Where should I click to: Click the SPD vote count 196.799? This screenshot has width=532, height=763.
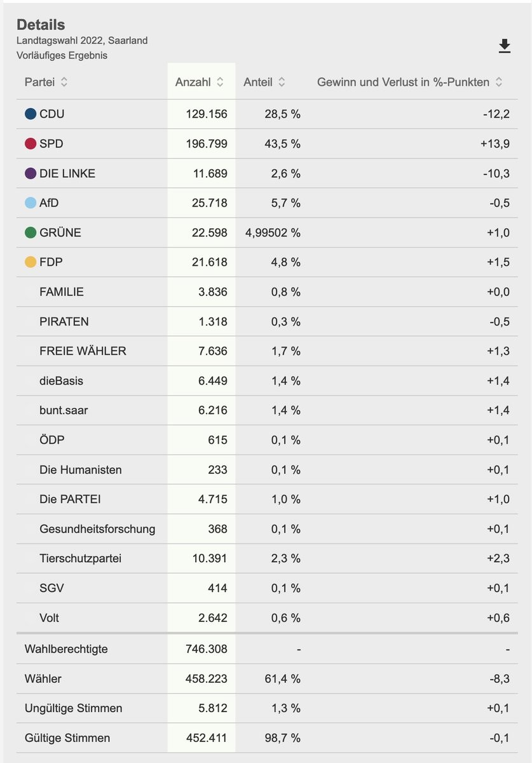click(x=205, y=144)
